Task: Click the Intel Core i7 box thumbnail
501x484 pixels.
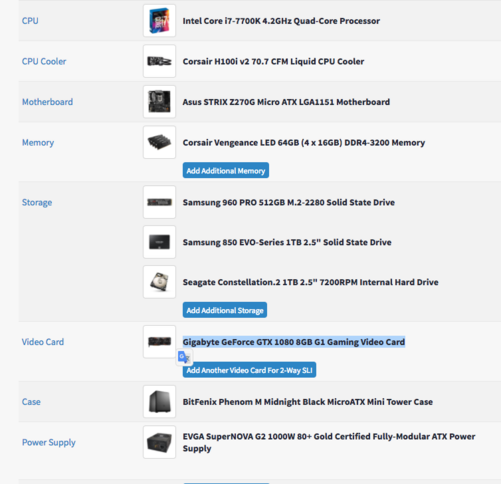Action: pos(159,21)
